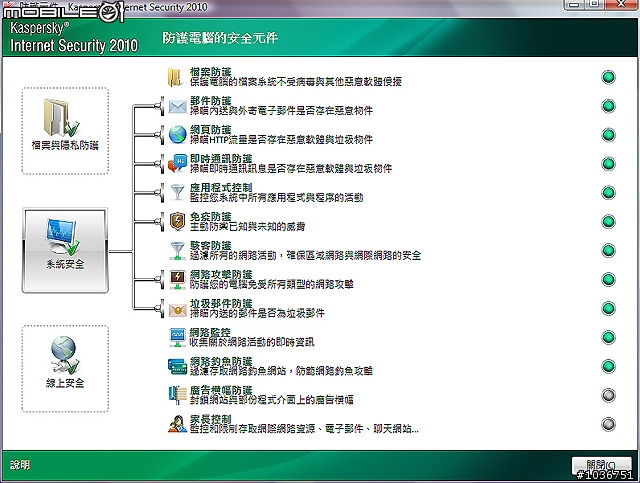Viewport: 640px width, 483px height.
Task: Click the 網頁防護 globe icon
Action: (x=177, y=135)
